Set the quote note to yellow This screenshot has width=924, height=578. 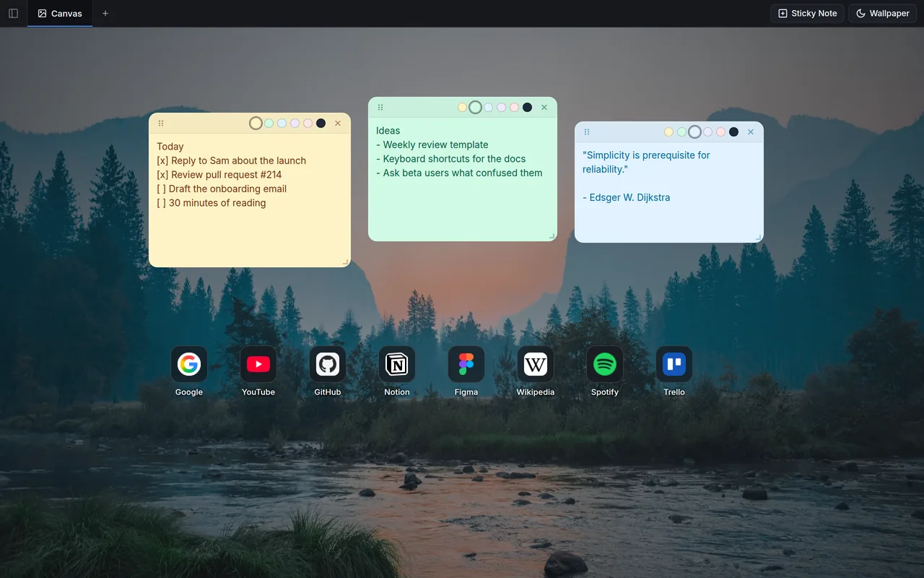(669, 132)
